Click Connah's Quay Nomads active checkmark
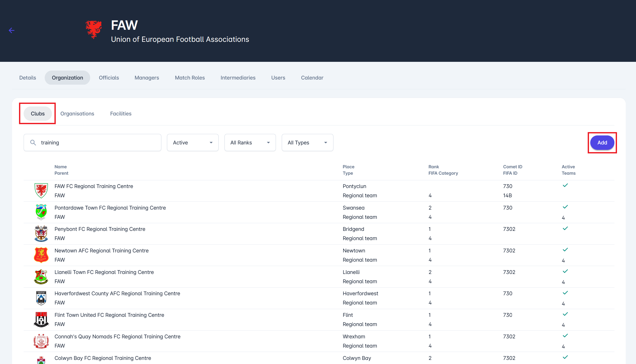This screenshot has height=364, width=636. tap(565, 336)
